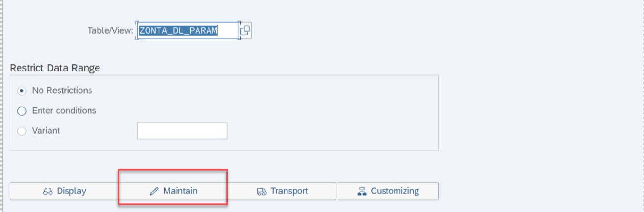
Task: Select the No Restrictions radio button
Action: coord(22,91)
